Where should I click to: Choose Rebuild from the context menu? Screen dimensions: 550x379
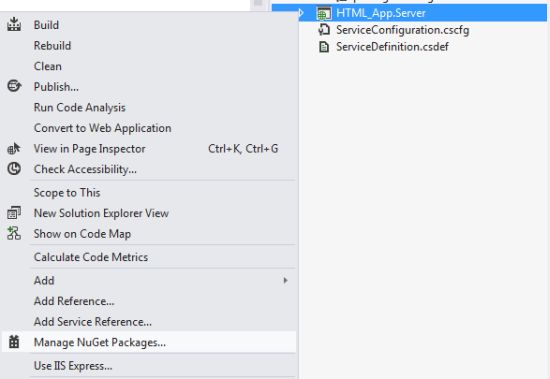click(x=149, y=46)
